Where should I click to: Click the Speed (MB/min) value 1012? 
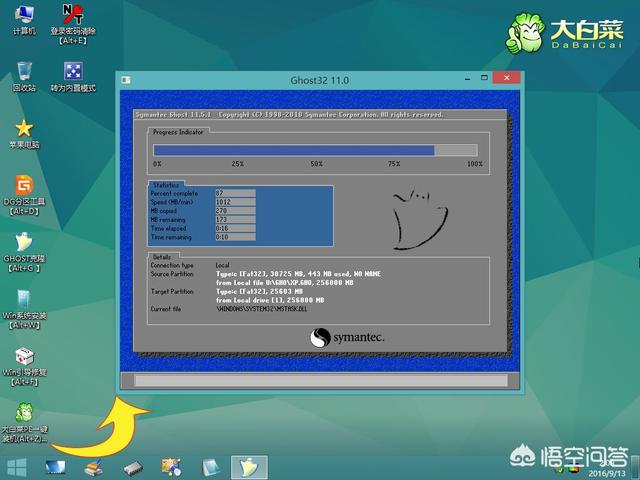236,202
